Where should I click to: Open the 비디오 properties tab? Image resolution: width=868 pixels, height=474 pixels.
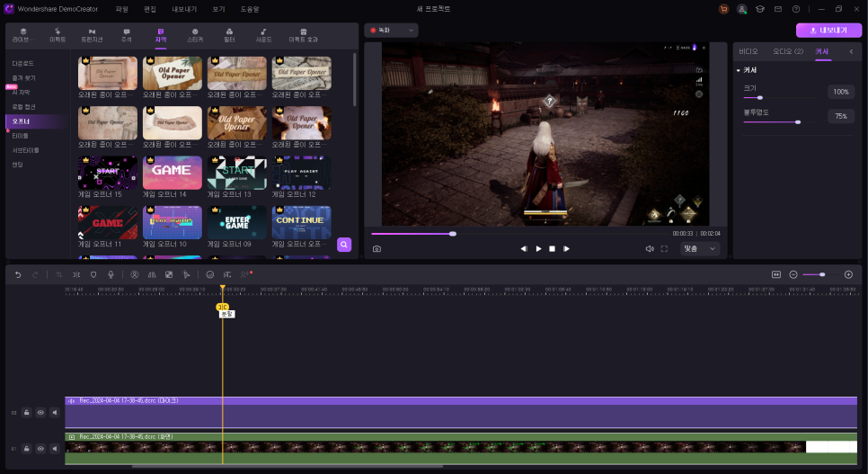point(748,51)
